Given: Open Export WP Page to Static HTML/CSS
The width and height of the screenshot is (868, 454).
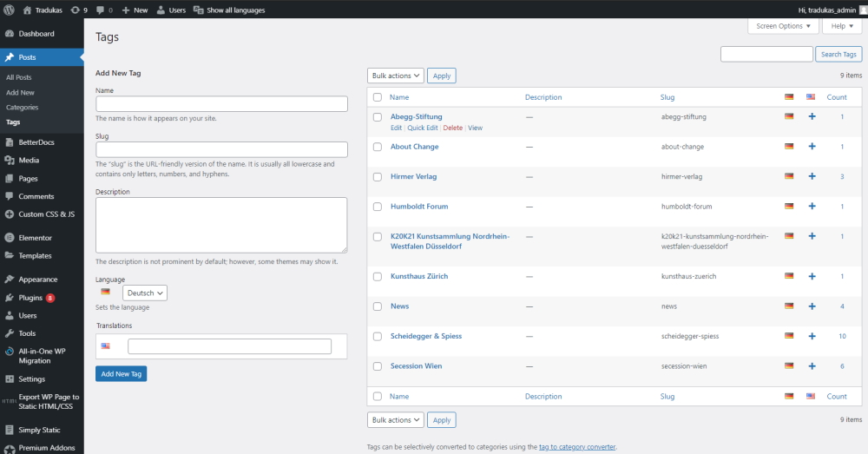Looking at the screenshot, I should 49,401.
